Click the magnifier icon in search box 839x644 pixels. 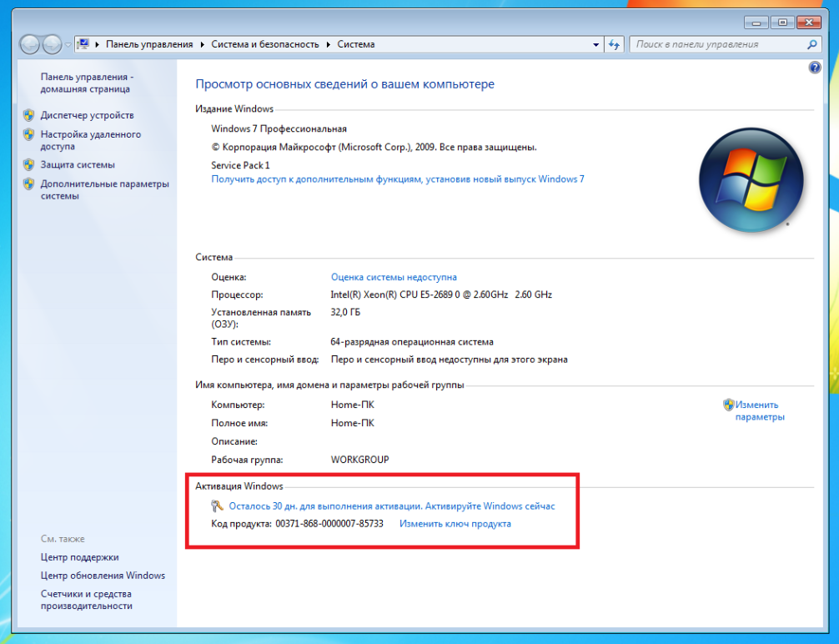coord(812,44)
